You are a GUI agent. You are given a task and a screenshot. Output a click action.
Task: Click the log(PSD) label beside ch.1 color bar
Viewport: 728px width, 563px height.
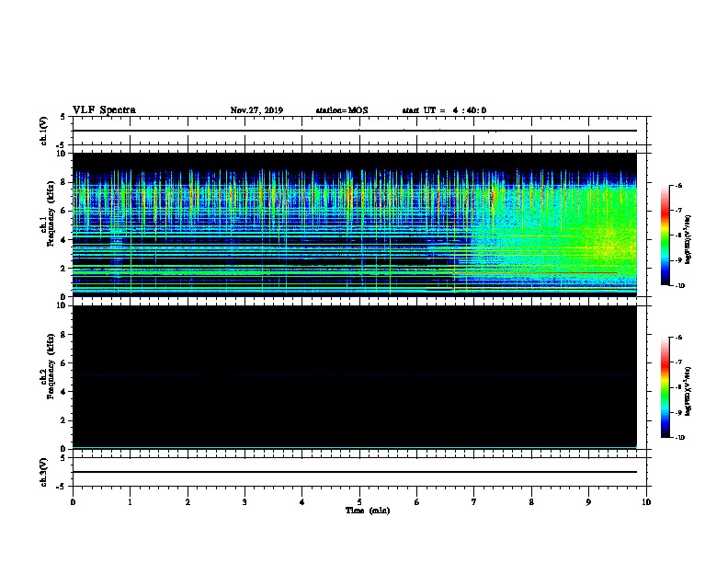[688, 240]
